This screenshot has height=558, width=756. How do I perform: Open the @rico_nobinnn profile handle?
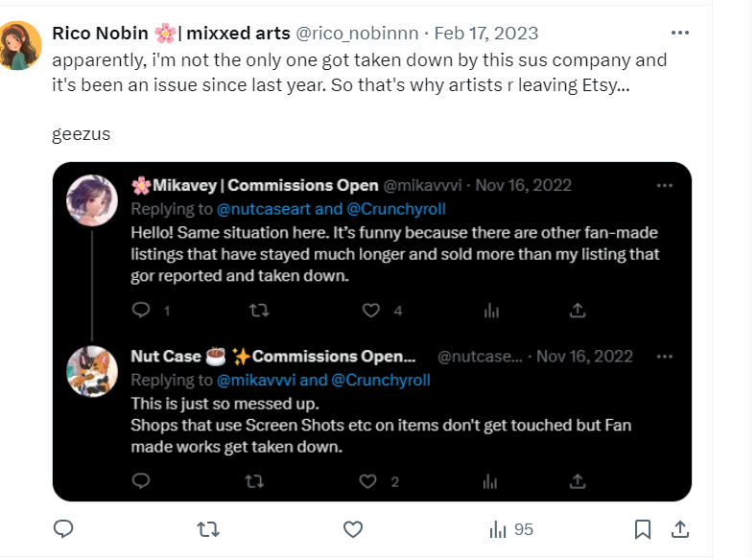pos(358,34)
